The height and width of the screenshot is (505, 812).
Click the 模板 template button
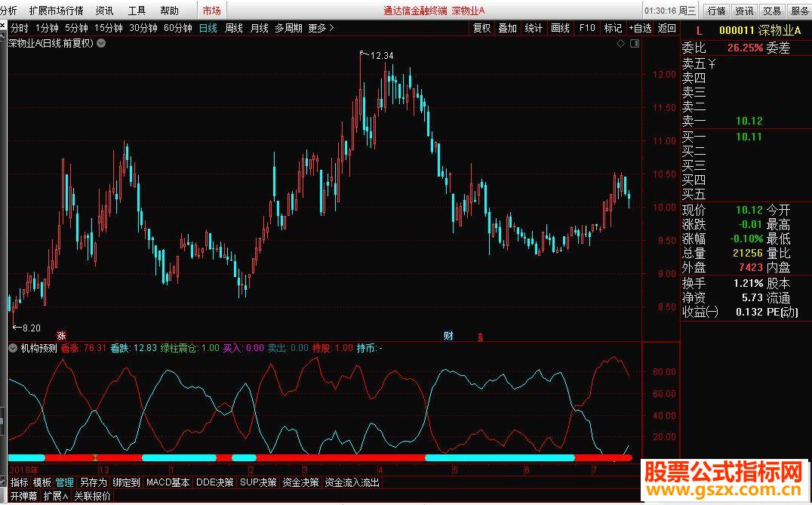tap(42, 482)
